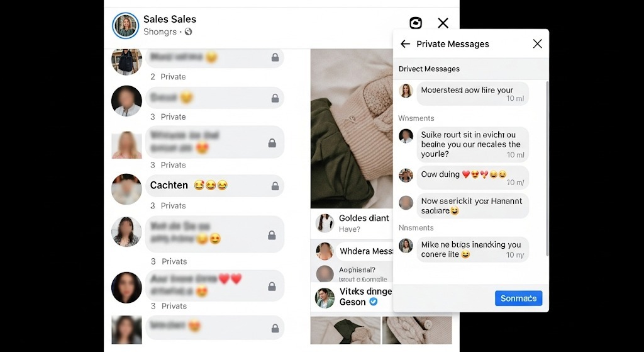Click the verified badge next to Geson
The image size is (644, 352).
pos(373,302)
